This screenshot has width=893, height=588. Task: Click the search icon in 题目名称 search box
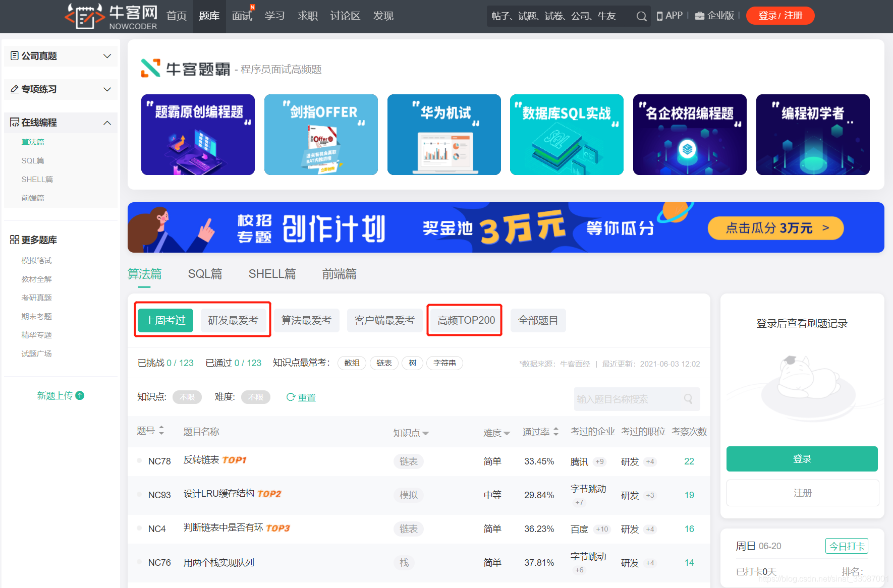[x=688, y=399]
